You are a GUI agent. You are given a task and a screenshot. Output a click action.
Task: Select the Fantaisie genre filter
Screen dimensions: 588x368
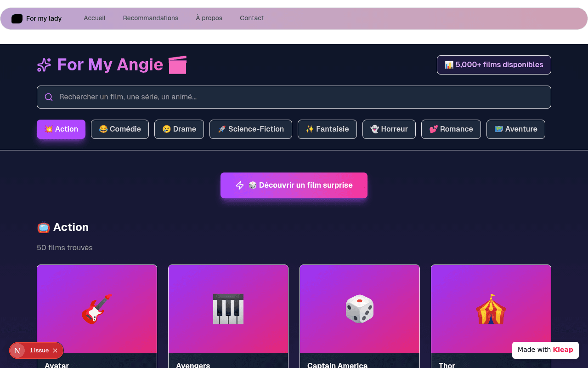(x=327, y=129)
